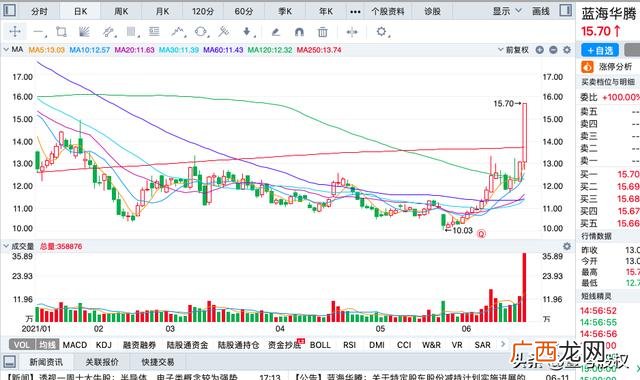
Task: Switch to the 月K tab
Action: (x=162, y=11)
